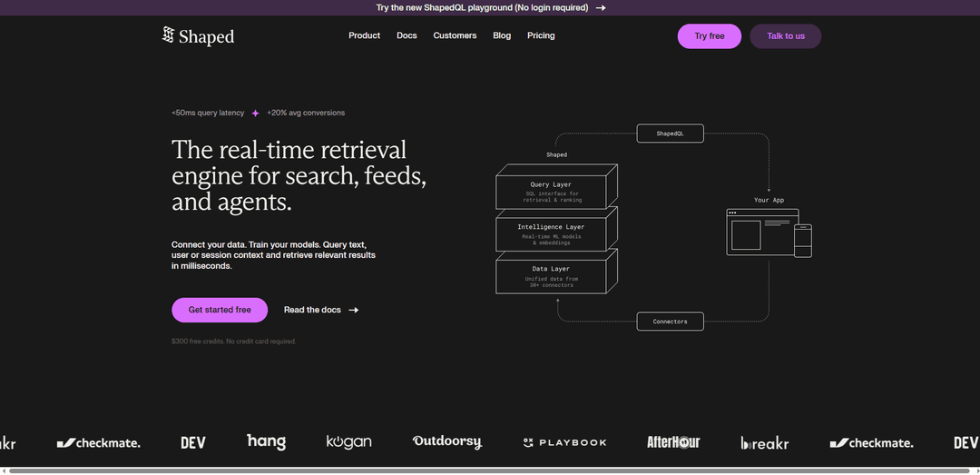Click the Shaped logo in the header
Screen dimensions: 980x475
tap(198, 36)
